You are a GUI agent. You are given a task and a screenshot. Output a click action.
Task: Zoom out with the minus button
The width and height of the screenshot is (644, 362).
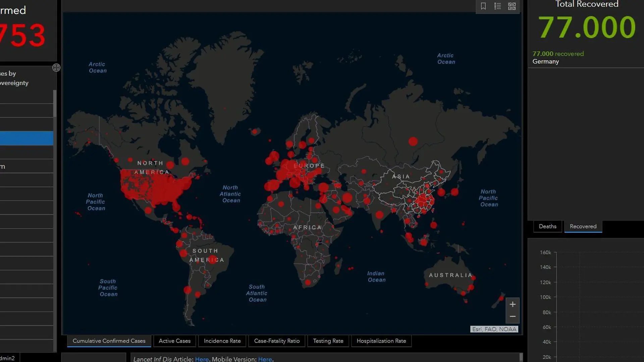pos(513,317)
